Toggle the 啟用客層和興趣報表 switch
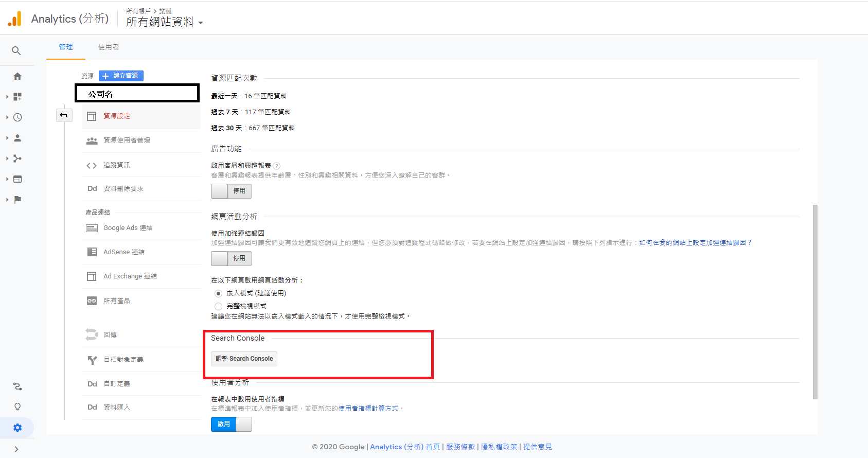 tap(232, 191)
